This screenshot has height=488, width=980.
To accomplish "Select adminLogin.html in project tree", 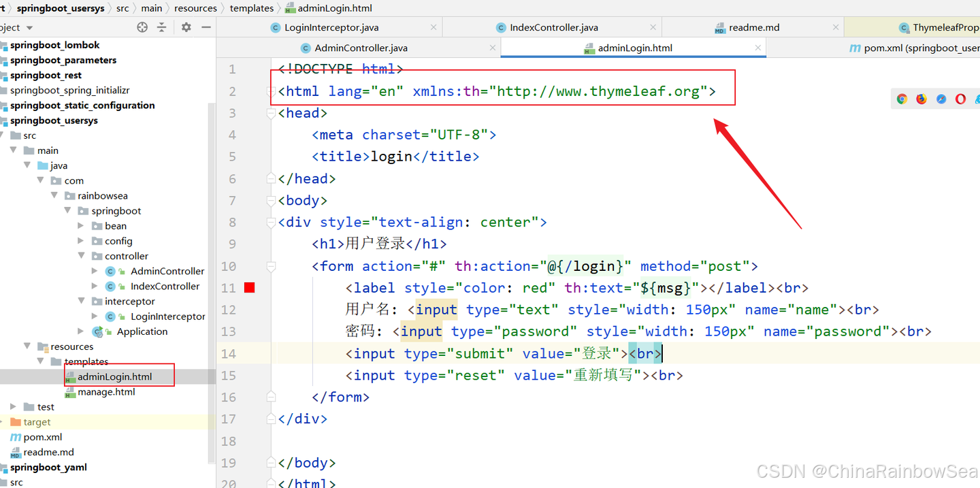I will point(114,376).
